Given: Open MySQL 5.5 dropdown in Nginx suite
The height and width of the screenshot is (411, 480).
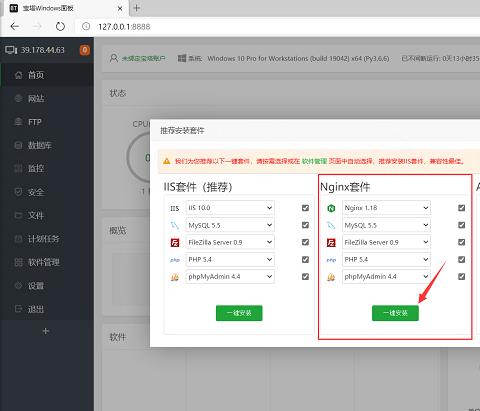Looking at the screenshot, I should coord(386,225).
